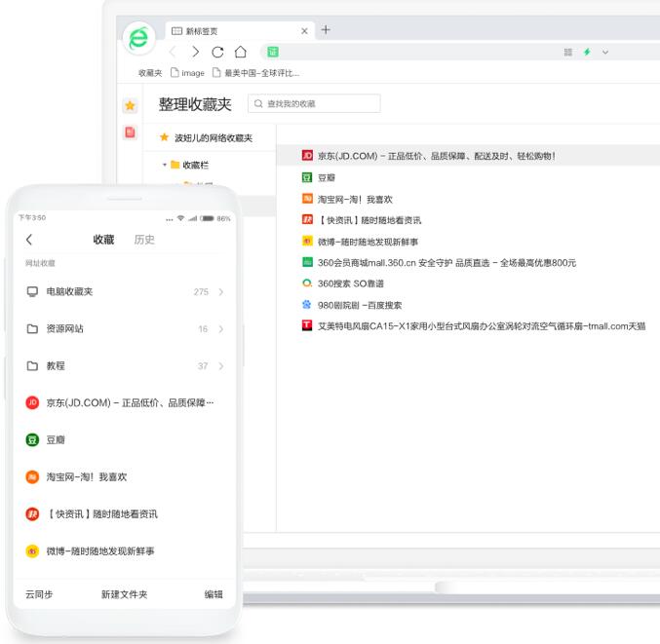Click the 查找我的收藏 search field
This screenshot has width=660, height=644.
point(314,103)
